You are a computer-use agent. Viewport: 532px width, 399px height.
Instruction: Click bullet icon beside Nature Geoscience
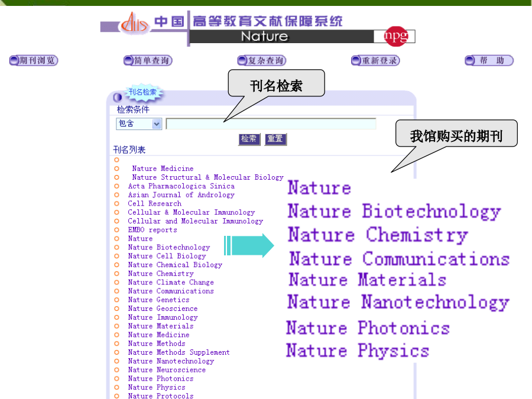coord(116,309)
